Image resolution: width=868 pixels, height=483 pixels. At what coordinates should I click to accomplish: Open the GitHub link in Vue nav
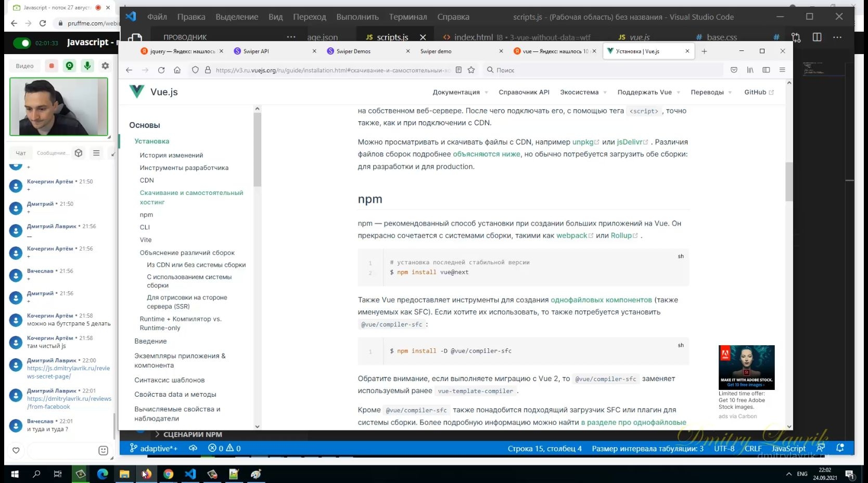coord(759,93)
